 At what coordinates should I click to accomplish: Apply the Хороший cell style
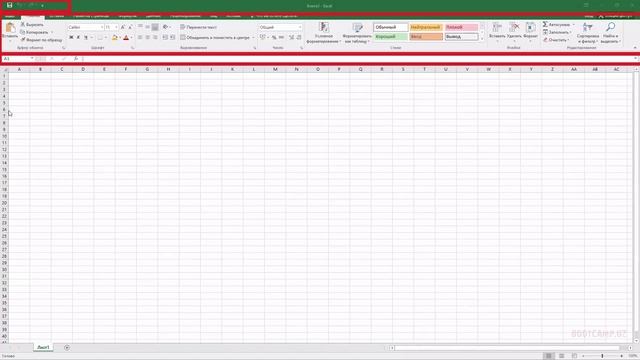coord(391,36)
